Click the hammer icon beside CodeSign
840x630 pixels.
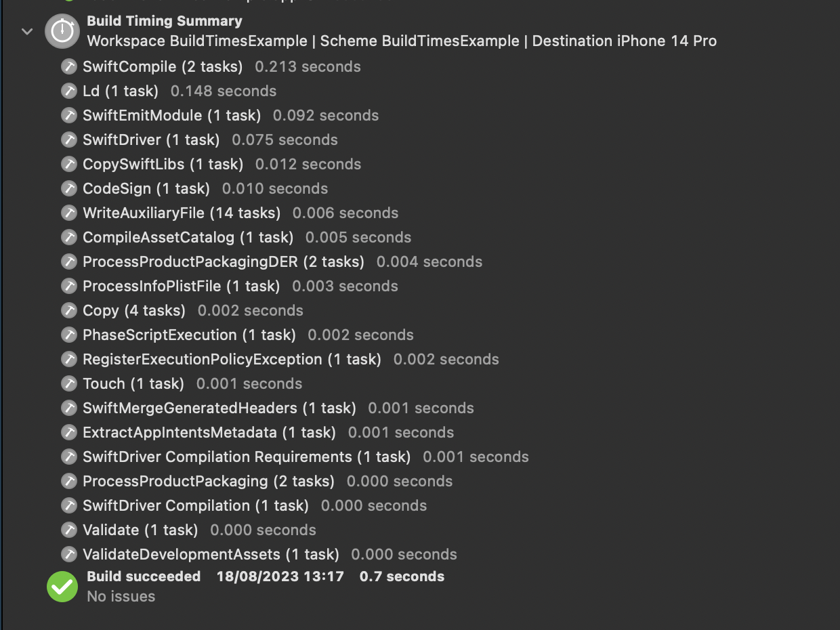click(69, 188)
